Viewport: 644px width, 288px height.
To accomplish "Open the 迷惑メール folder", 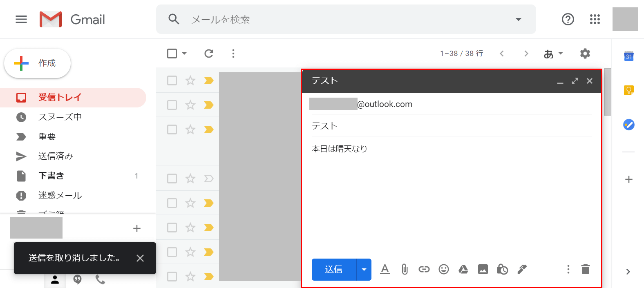I will click(x=73, y=196).
